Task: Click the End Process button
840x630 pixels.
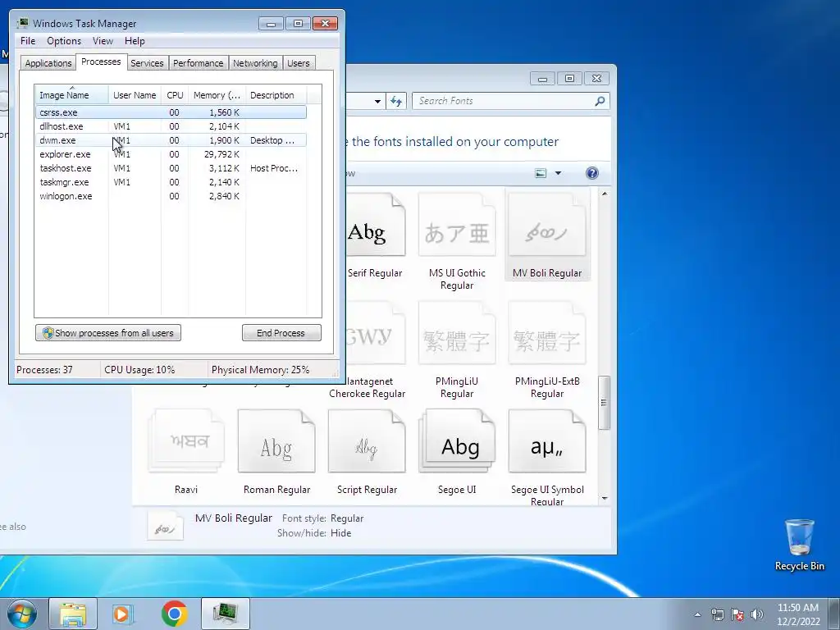Action: [x=281, y=333]
